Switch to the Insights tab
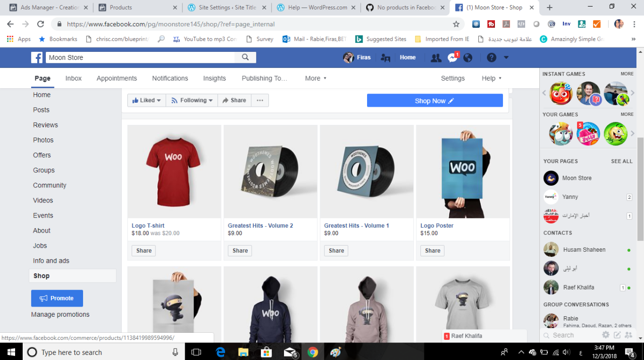The image size is (644, 360). [214, 78]
